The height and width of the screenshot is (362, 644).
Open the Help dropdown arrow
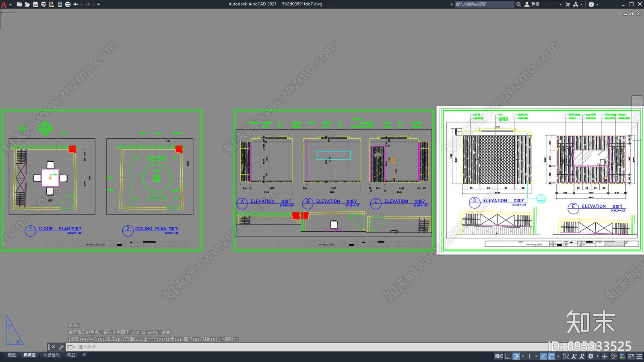click(597, 4)
